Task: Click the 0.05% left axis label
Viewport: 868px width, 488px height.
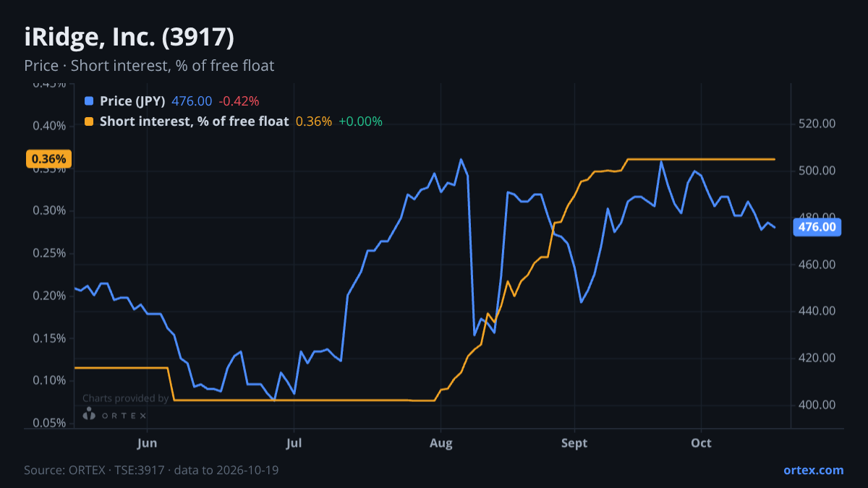Action: 50,423
